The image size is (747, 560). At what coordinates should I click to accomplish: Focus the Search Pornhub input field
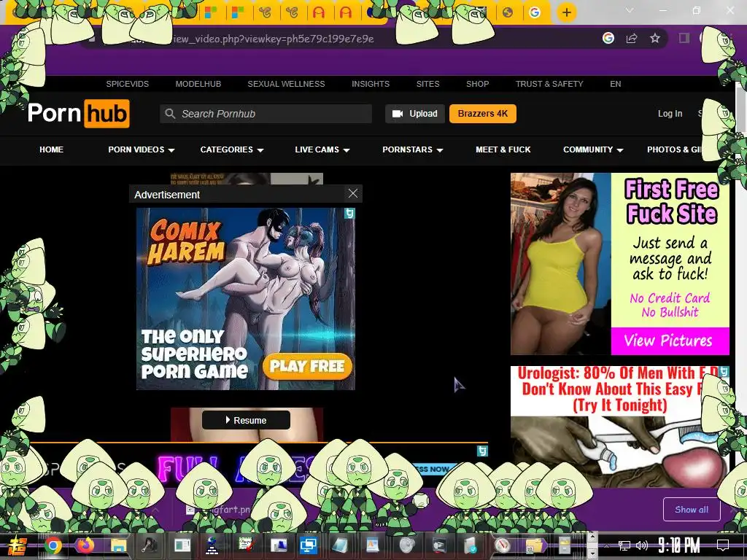click(266, 114)
